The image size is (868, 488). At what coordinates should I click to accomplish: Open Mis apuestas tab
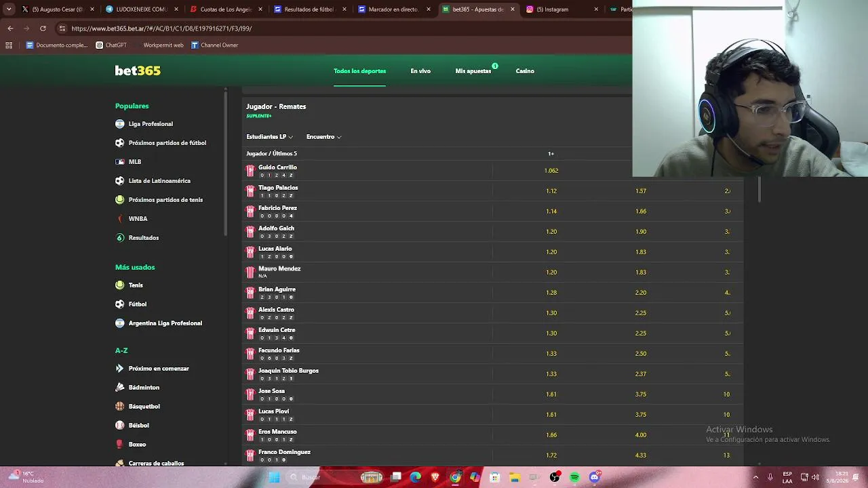[473, 71]
